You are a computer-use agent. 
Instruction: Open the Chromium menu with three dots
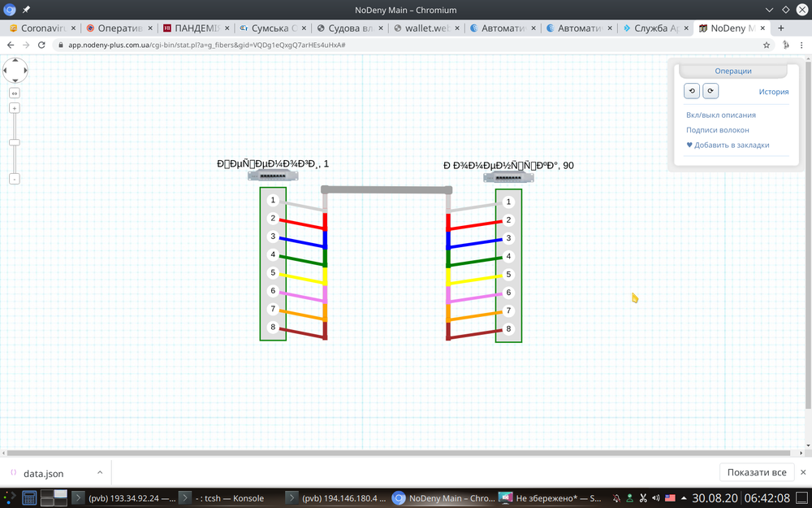803,46
